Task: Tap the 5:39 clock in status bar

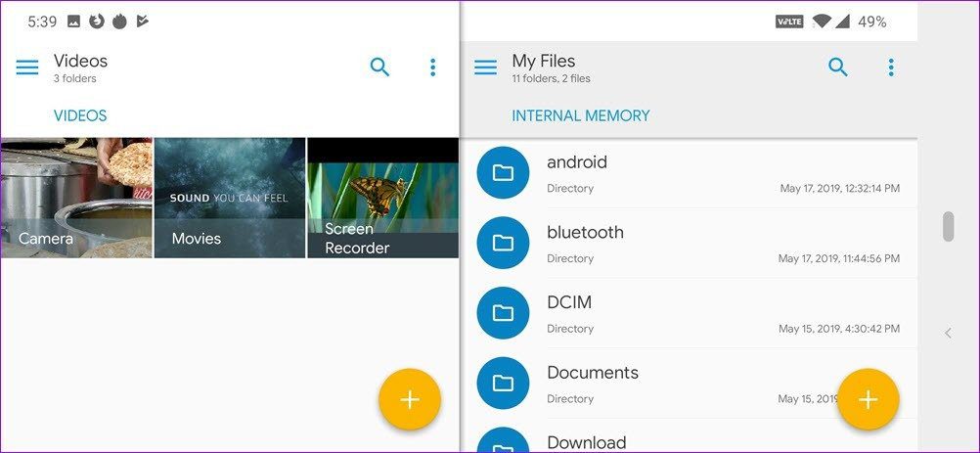Action: coord(42,22)
